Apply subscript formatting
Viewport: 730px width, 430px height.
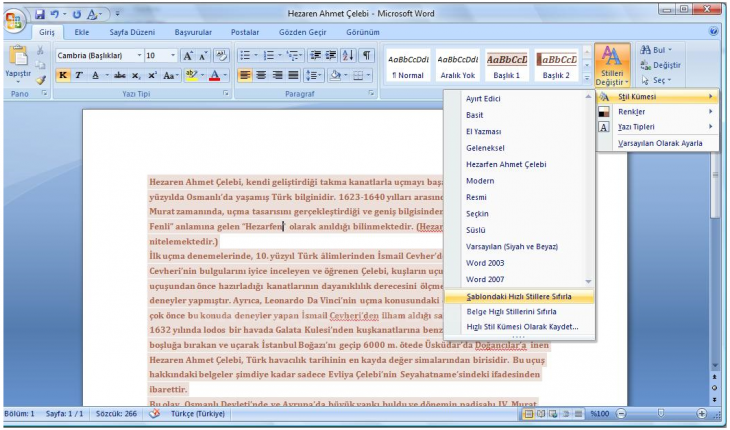136,75
